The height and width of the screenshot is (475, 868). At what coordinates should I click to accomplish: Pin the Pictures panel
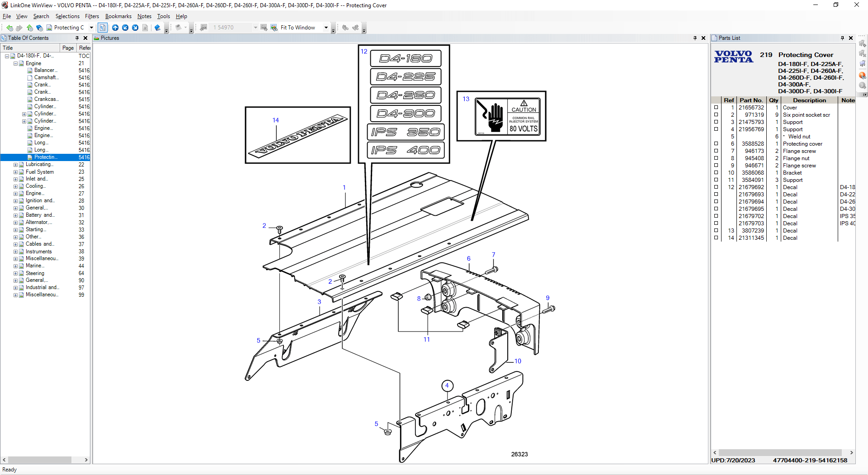click(x=695, y=38)
